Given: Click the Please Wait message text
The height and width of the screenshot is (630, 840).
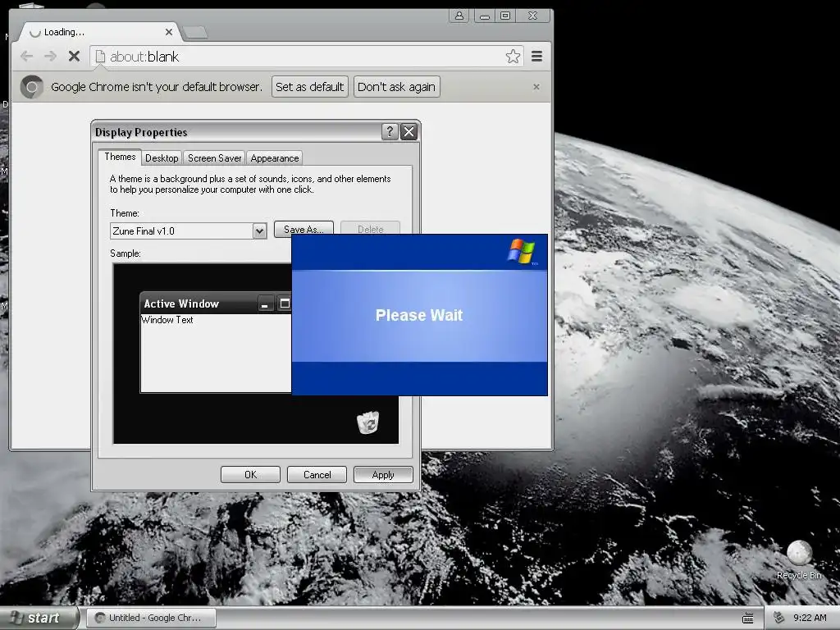Looking at the screenshot, I should pyautogui.click(x=419, y=315).
